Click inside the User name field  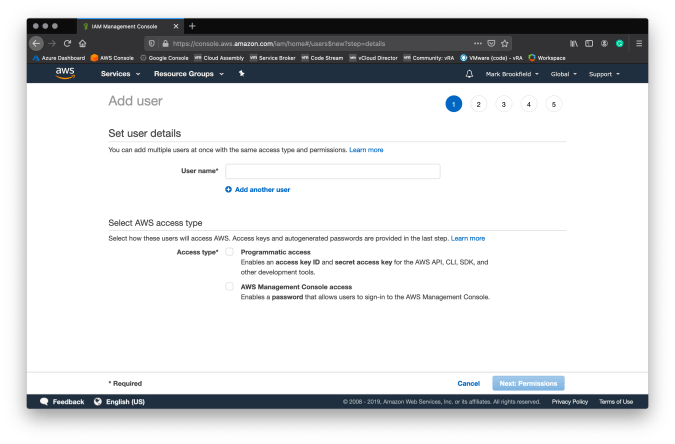tap(332, 171)
